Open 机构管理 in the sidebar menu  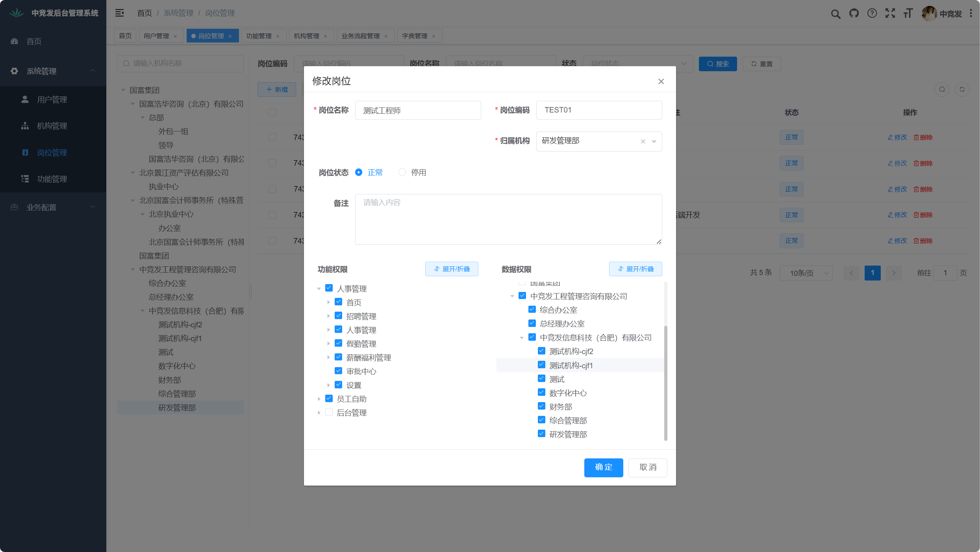[52, 126]
